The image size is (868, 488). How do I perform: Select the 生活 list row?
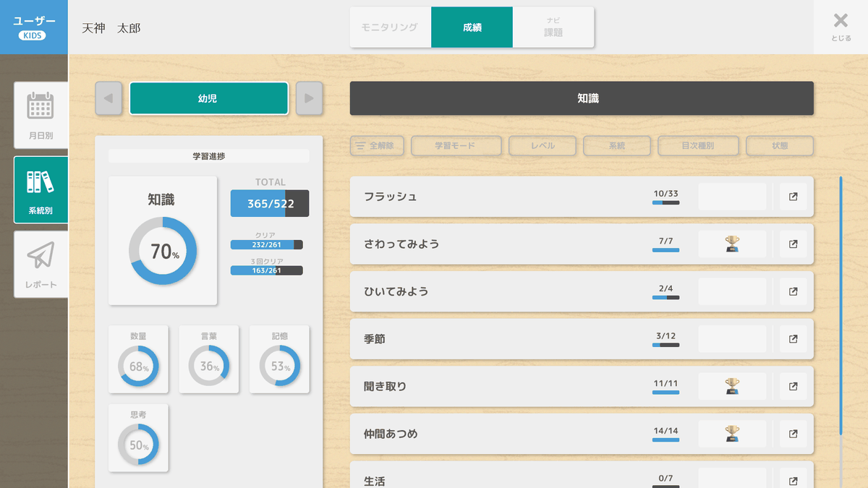pyautogui.click(x=582, y=475)
